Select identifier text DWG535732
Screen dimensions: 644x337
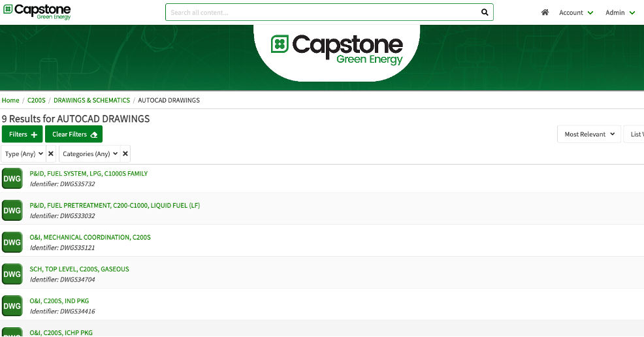[77, 184]
